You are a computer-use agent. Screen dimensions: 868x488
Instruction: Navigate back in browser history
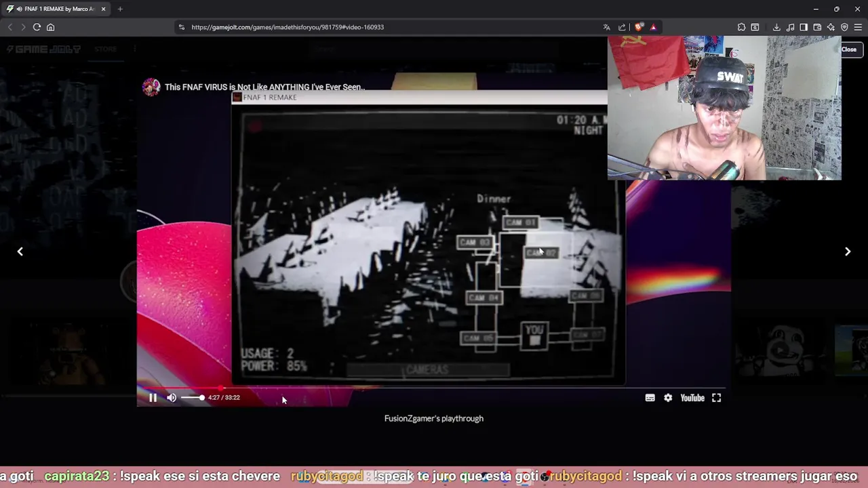pos(9,27)
